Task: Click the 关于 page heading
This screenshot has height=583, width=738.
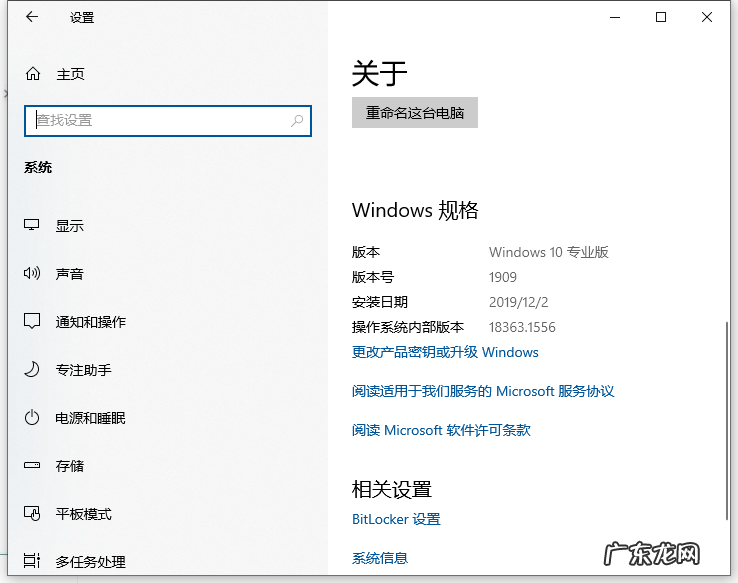Action: click(x=379, y=73)
